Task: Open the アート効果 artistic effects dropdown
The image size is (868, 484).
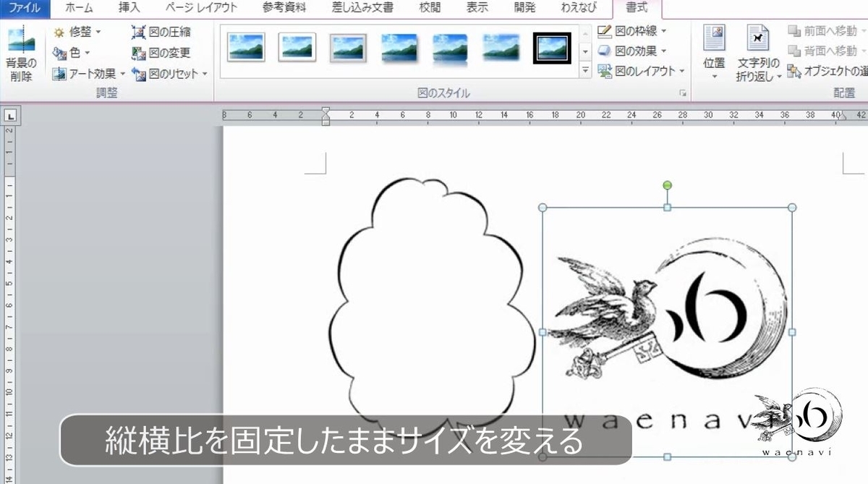Action: click(x=89, y=73)
